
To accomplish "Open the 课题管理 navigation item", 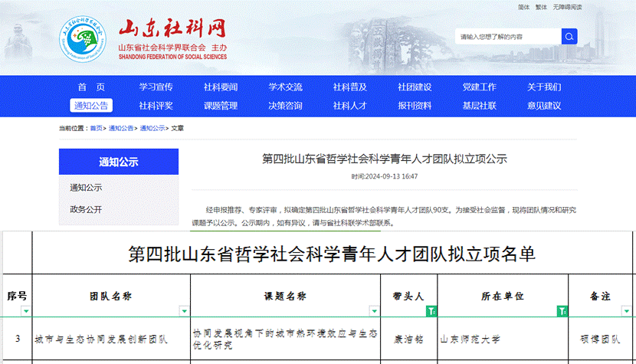I will tap(221, 106).
